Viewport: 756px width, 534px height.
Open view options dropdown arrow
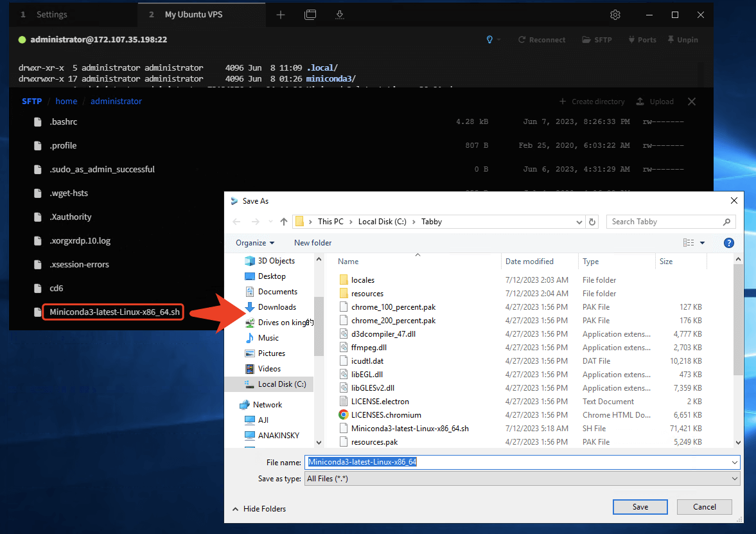tap(703, 243)
